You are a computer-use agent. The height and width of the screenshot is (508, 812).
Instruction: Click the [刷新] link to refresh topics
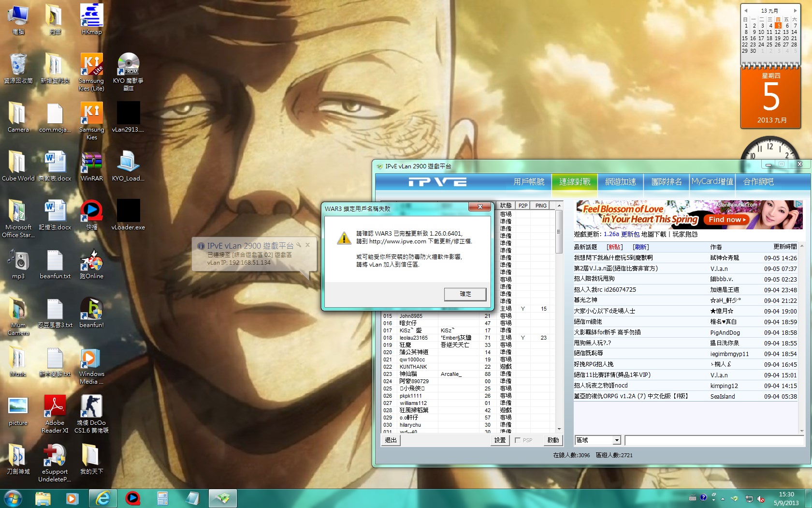(x=640, y=247)
